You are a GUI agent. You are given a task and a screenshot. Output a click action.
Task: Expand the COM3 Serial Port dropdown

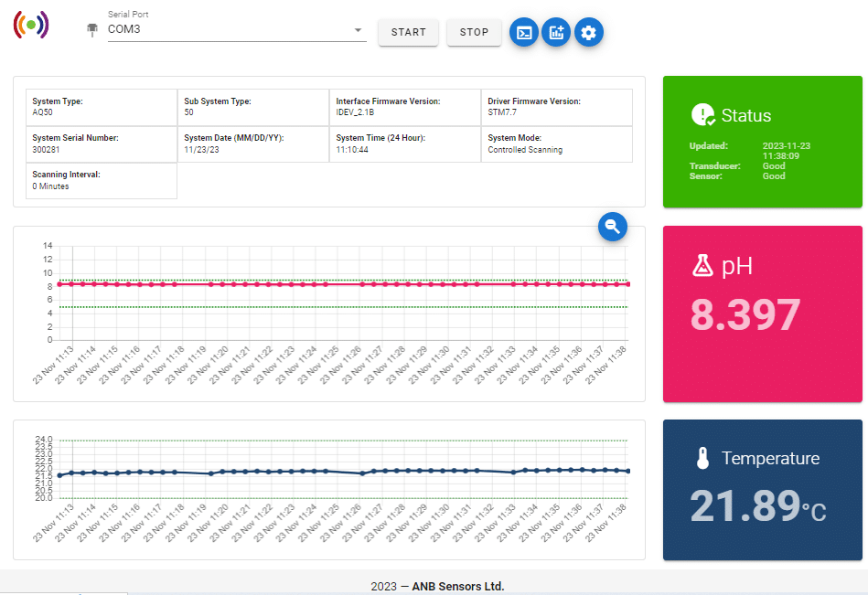(356, 29)
